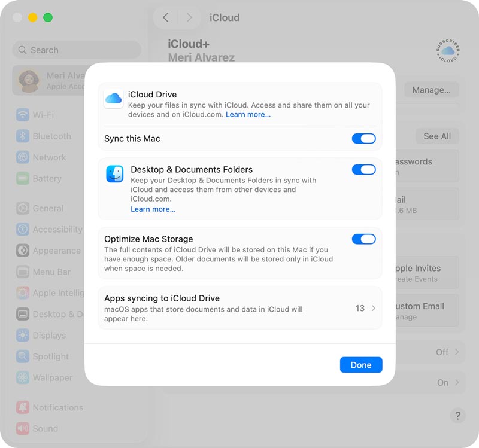Go back with the left arrow
This screenshot has height=448, width=479.
pos(166,17)
